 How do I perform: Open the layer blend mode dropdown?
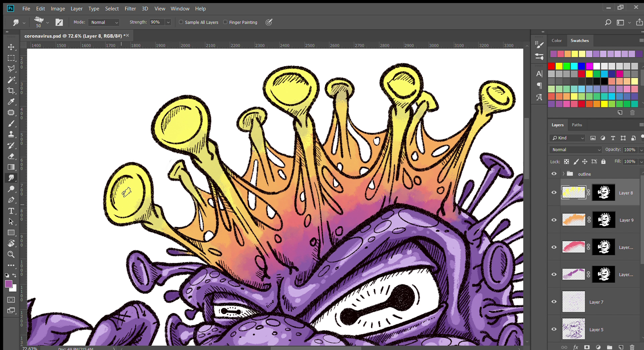click(x=576, y=150)
